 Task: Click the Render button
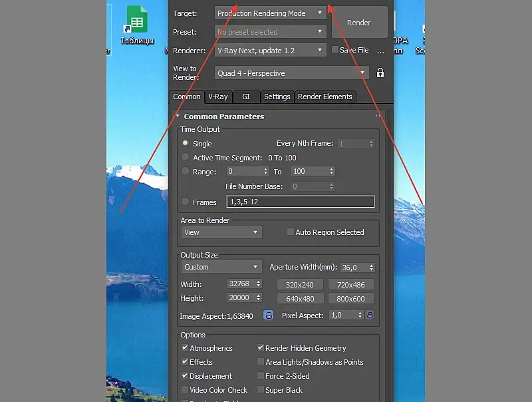[x=359, y=23]
